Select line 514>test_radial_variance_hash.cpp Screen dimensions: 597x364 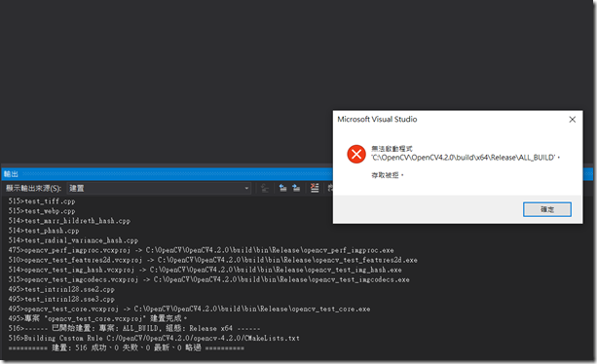tap(73, 240)
